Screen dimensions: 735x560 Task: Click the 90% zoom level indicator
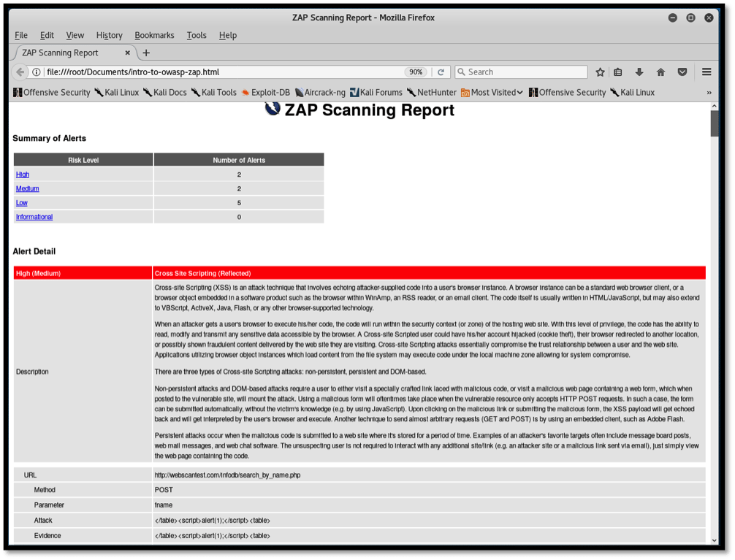(x=416, y=72)
